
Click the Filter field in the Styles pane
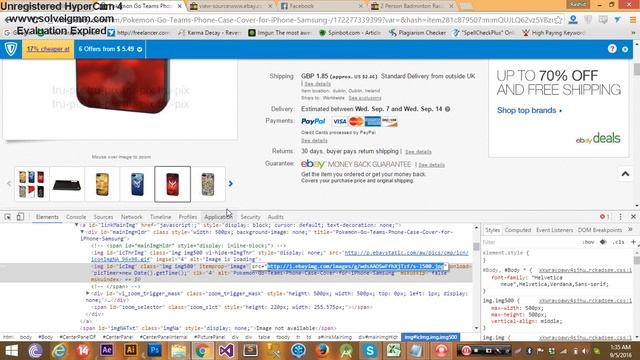[531, 242]
